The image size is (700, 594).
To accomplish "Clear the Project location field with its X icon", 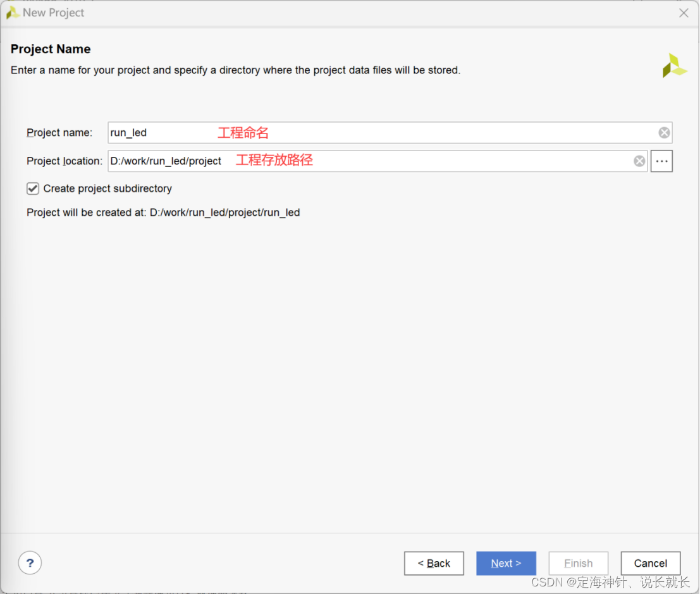I will pos(639,161).
